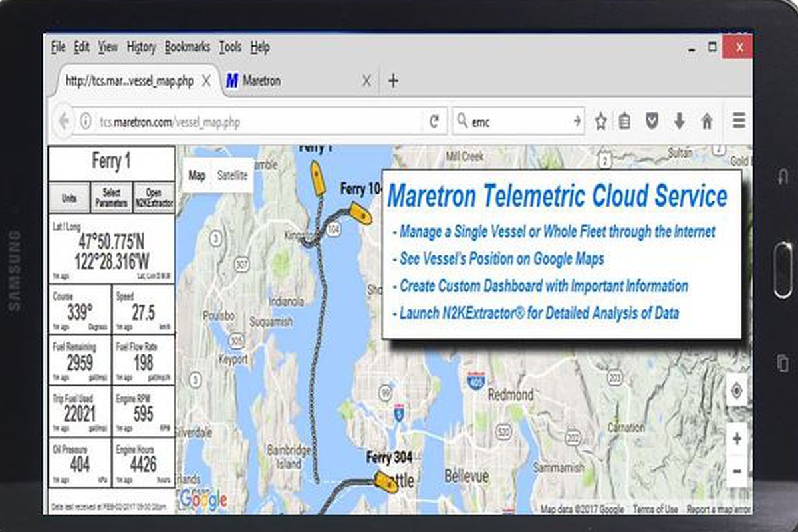The height and width of the screenshot is (532, 798).
Task: Click Report a map error link
Action: pyautogui.click(x=718, y=509)
